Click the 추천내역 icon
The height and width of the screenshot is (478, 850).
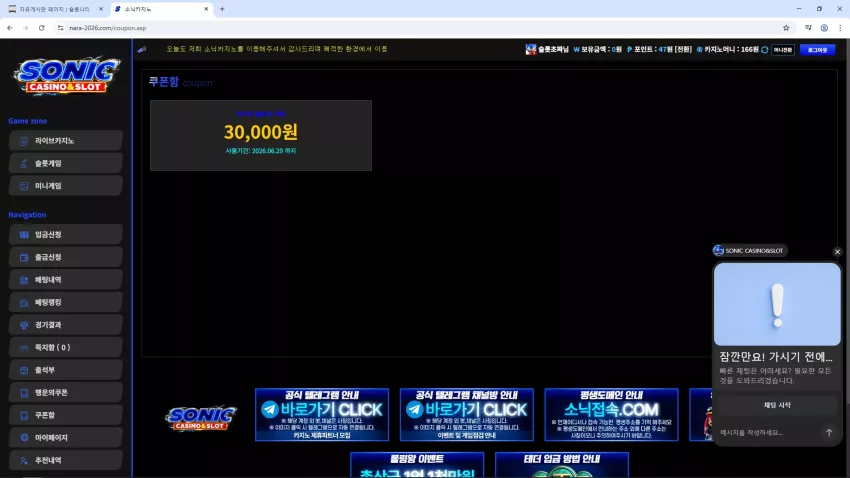click(x=24, y=461)
